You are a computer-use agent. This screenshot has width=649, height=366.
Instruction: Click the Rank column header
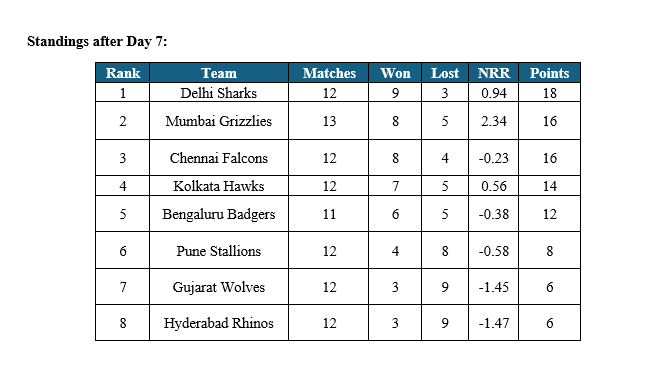pos(123,73)
